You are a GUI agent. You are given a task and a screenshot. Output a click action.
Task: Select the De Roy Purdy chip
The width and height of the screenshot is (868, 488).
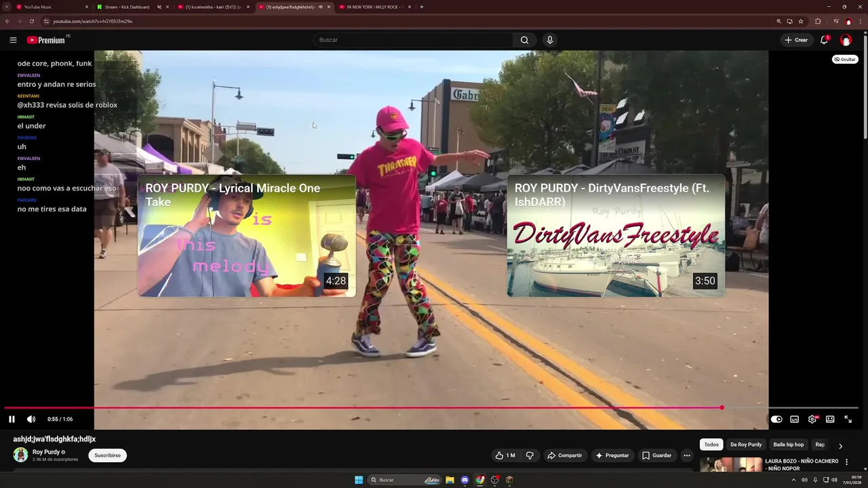point(746,445)
